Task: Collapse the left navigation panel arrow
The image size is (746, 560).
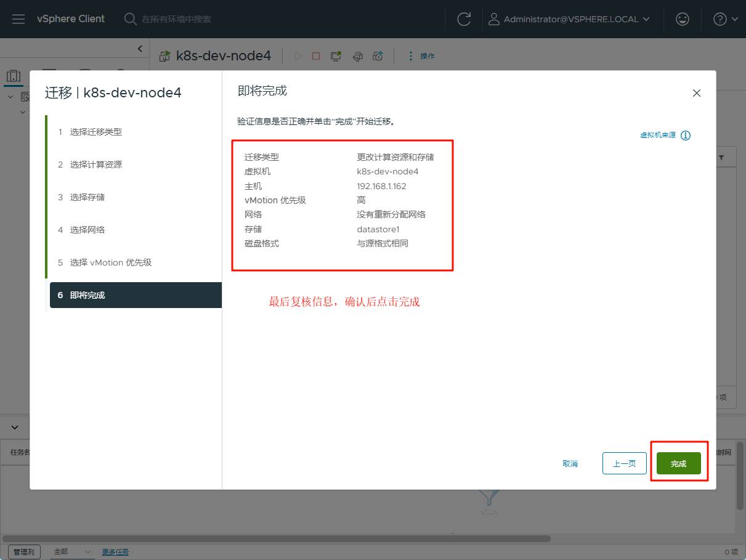Action: coord(140,49)
